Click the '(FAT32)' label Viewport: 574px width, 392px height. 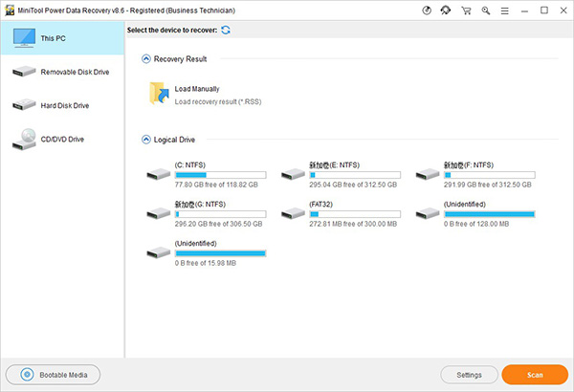pos(321,205)
